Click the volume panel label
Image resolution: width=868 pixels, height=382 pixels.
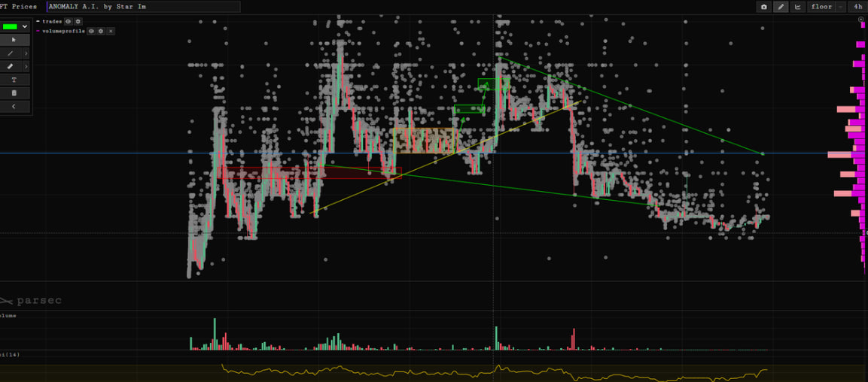pyautogui.click(x=8, y=315)
